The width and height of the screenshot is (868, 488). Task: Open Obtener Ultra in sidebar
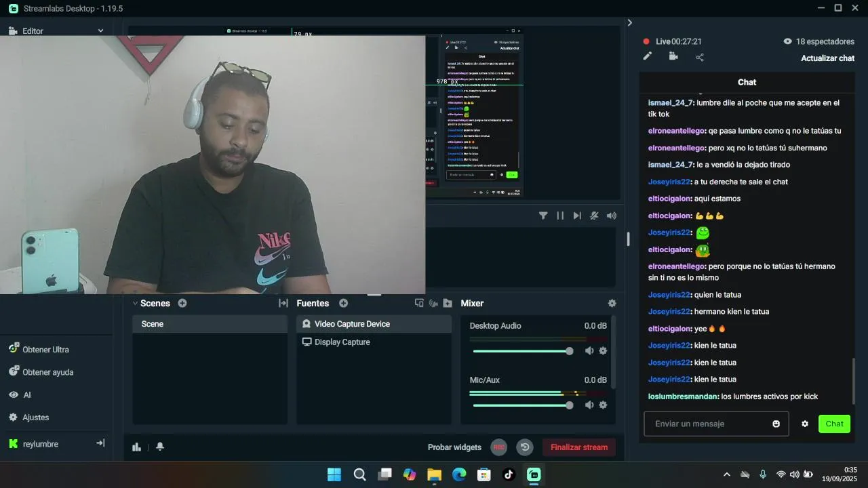click(x=45, y=349)
